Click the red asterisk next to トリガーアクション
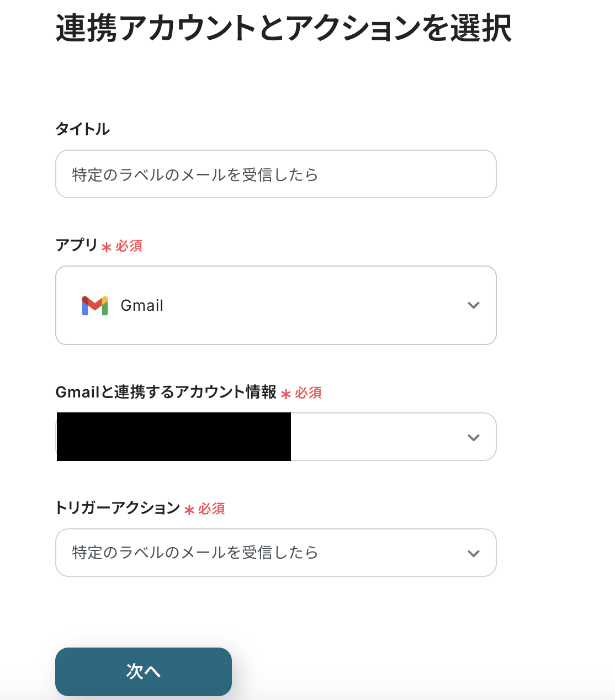Image resolution: width=615 pixels, height=700 pixels. pos(189,510)
